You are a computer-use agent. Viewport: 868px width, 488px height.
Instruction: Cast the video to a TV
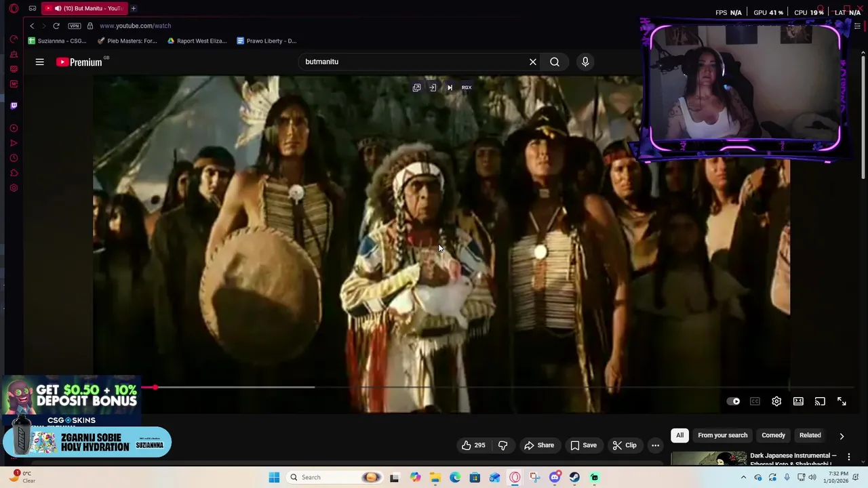click(x=820, y=401)
